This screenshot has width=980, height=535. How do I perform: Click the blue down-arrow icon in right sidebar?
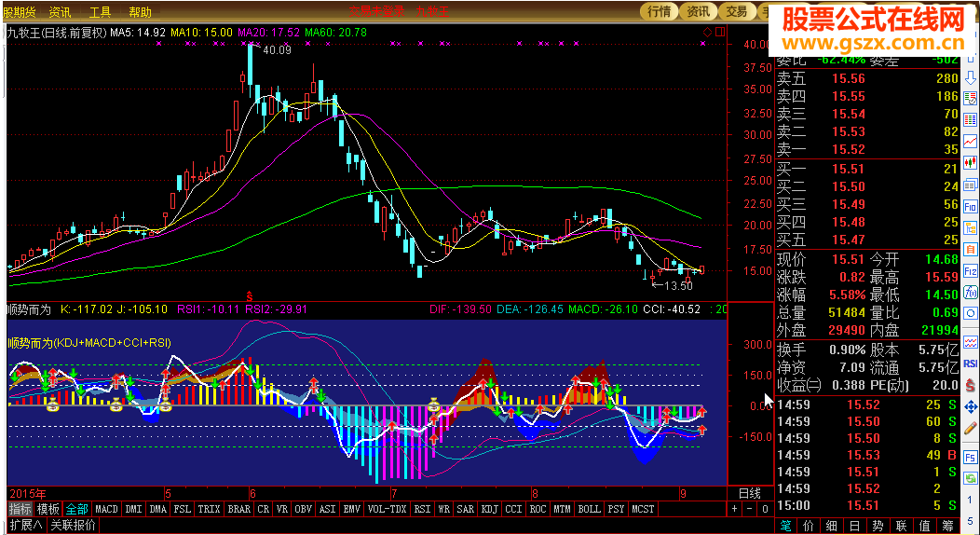coord(971,77)
